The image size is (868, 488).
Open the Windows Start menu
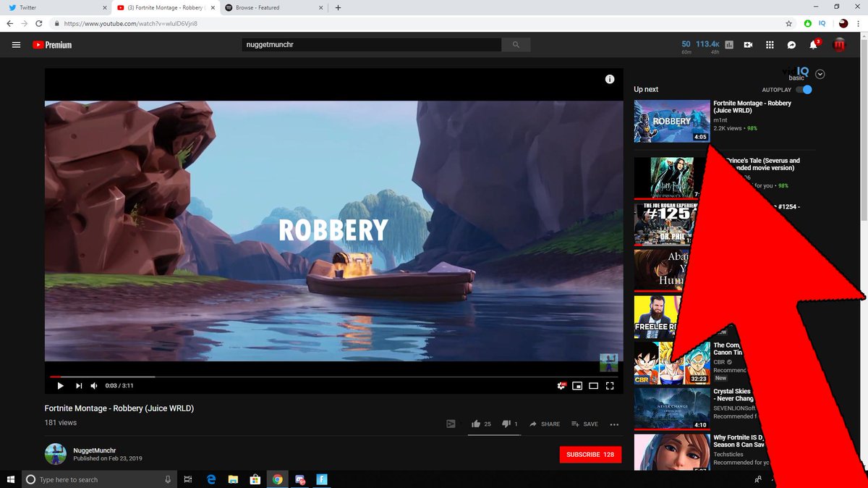tap(10, 479)
